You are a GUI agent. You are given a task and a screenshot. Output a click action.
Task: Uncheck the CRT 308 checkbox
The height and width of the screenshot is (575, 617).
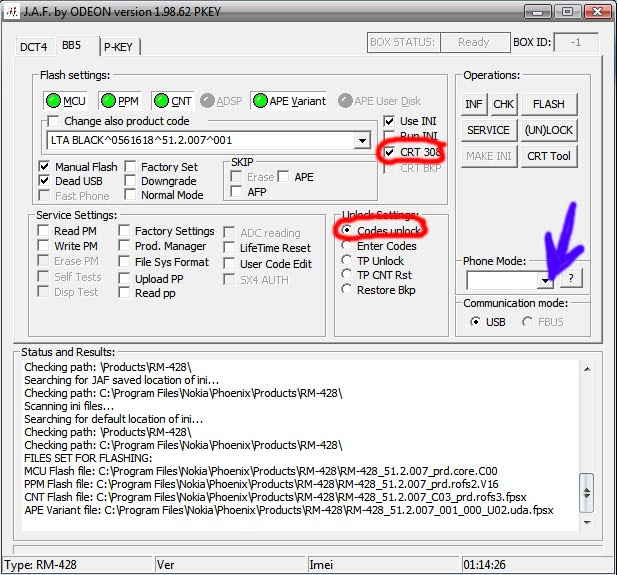389,152
